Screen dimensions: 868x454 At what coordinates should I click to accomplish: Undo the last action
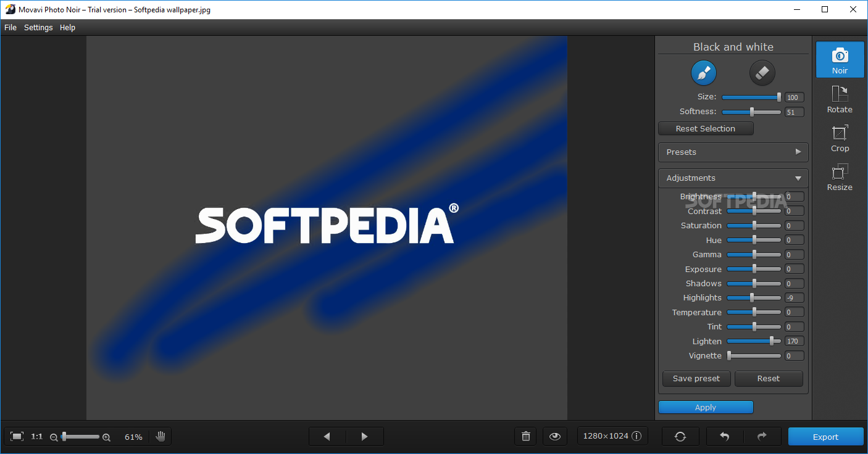[x=725, y=437]
